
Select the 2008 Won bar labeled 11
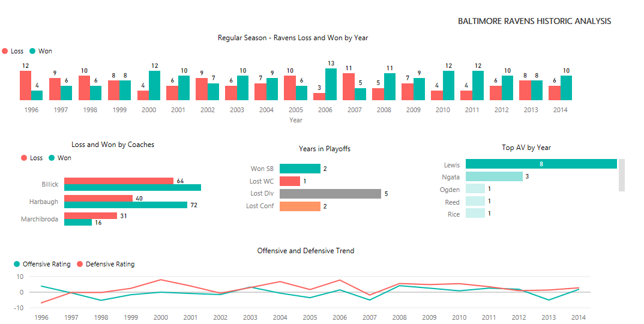pos(390,86)
